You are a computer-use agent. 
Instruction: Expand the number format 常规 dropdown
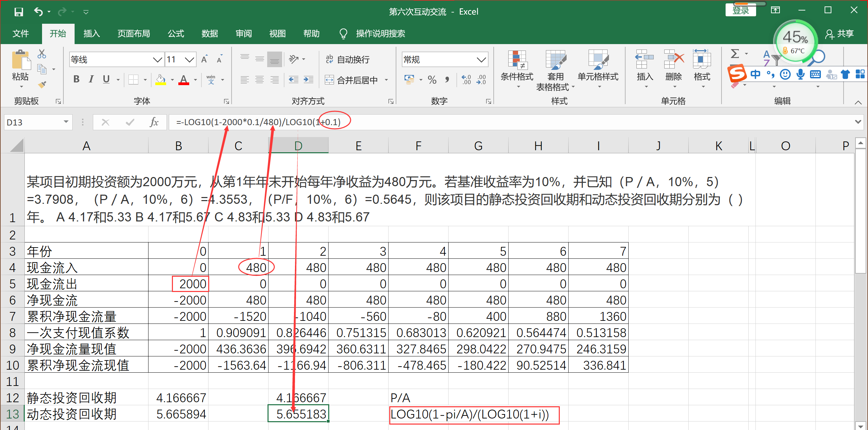pyautogui.click(x=481, y=60)
